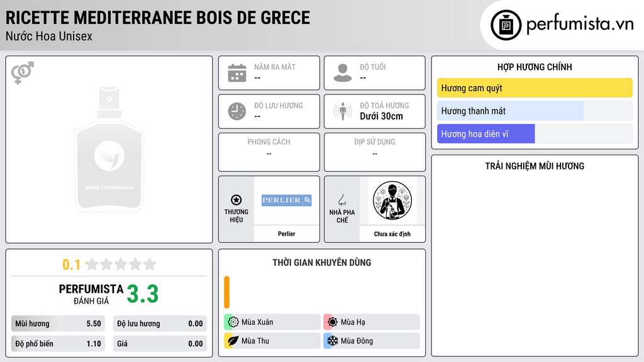
Task: Click the Nước Hoa Unisex subtitle
Action: click(x=49, y=36)
